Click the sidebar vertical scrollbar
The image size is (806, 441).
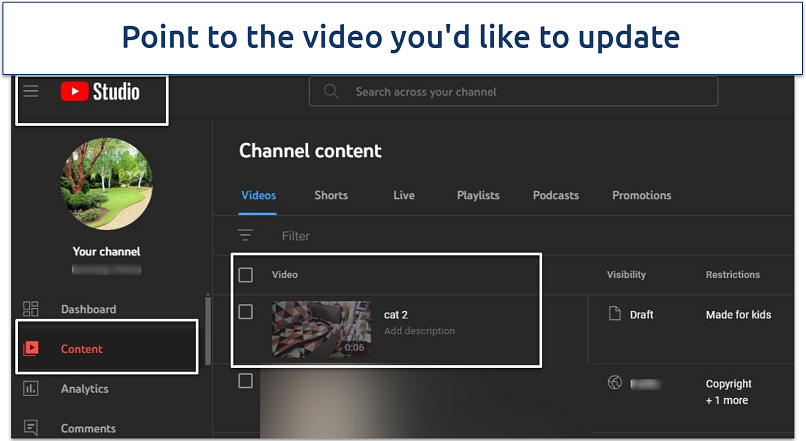[208, 329]
